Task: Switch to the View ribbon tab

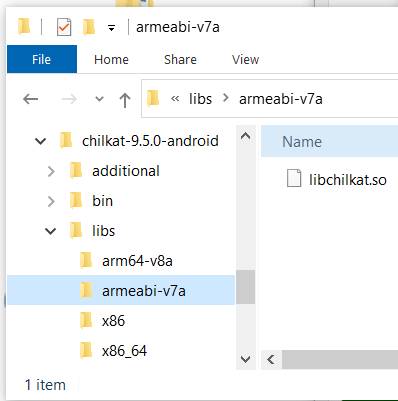Action: click(x=246, y=60)
